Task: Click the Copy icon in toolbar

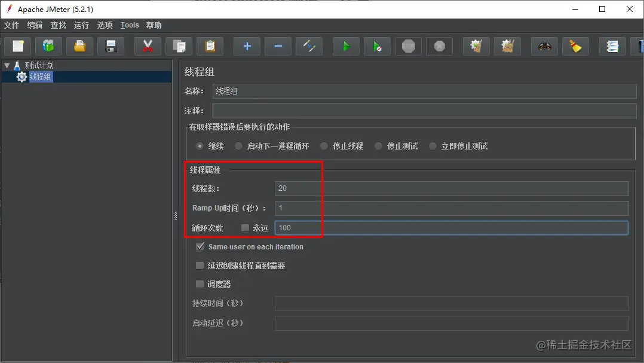Action: 179,46
